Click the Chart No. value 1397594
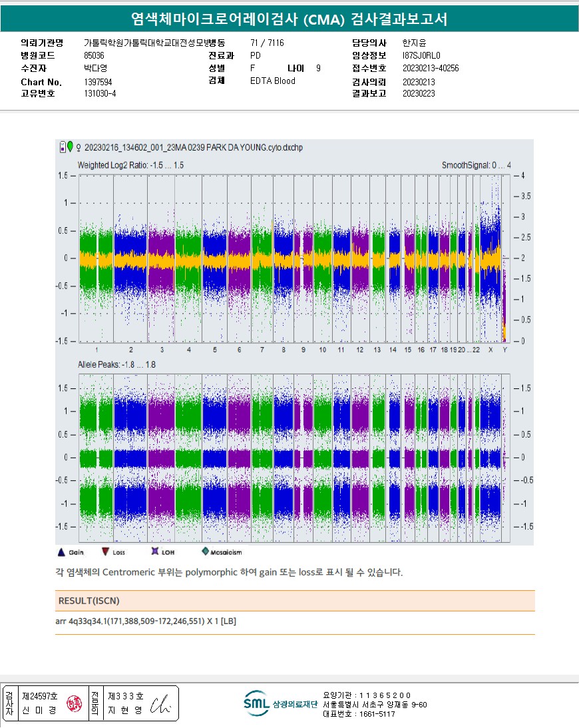The image size is (579, 728). [98, 81]
